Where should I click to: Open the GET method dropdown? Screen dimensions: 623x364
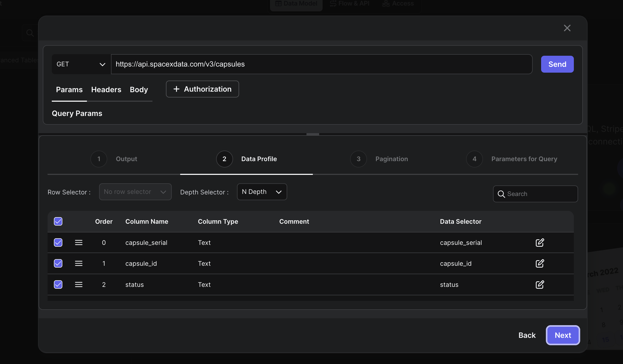(81, 64)
